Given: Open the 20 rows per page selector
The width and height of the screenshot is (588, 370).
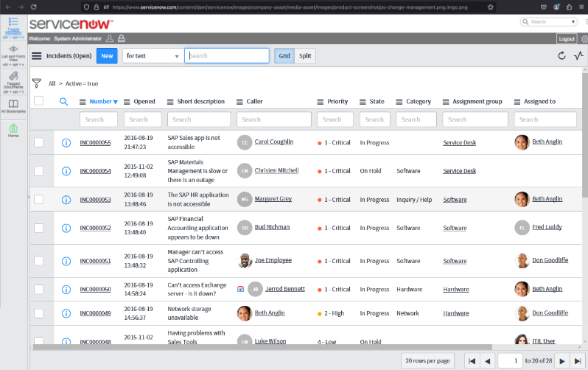Looking at the screenshot, I should point(427,360).
